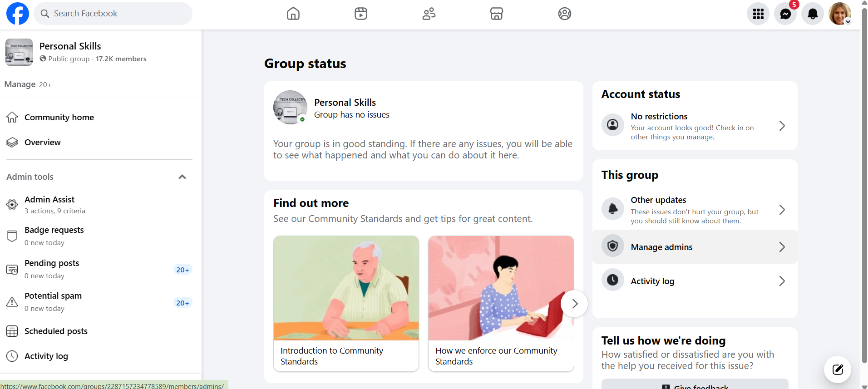Open the Friends tab icon
Screen dimensions: 868x389
[429, 14]
